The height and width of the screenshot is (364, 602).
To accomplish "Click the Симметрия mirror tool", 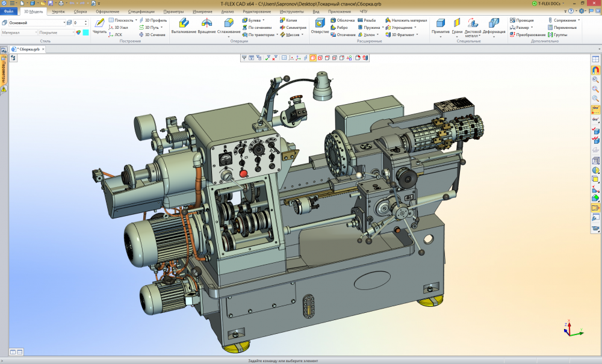I will pos(292,28).
